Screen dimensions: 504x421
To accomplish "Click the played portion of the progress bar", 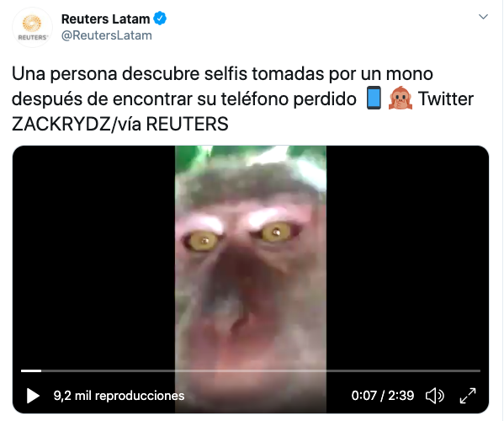I will (31, 370).
